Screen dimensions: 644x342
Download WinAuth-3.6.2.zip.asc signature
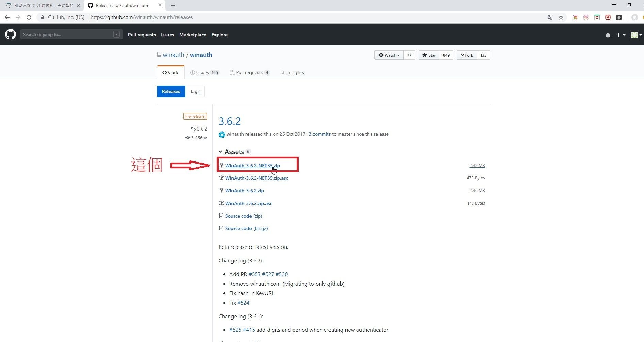click(x=248, y=203)
